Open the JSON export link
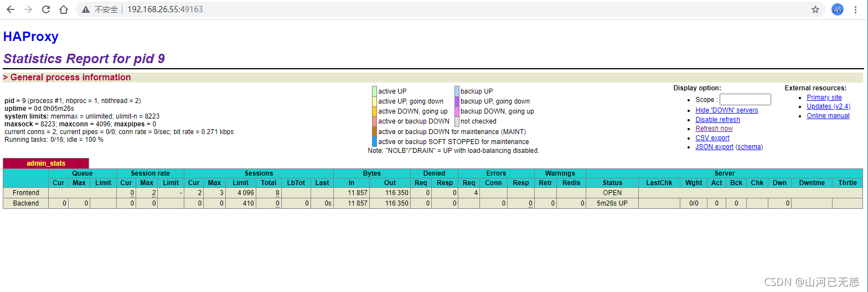The image size is (868, 292). point(715,147)
